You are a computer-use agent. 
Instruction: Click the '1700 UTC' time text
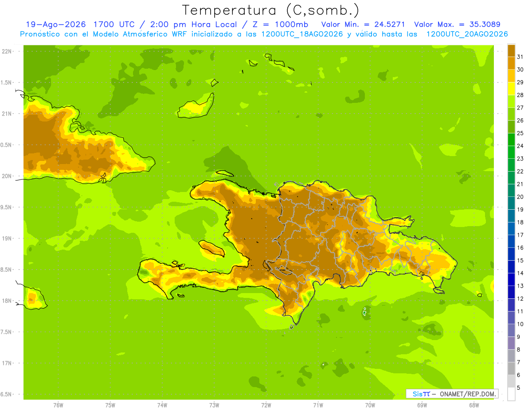click(x=114, y=24)
